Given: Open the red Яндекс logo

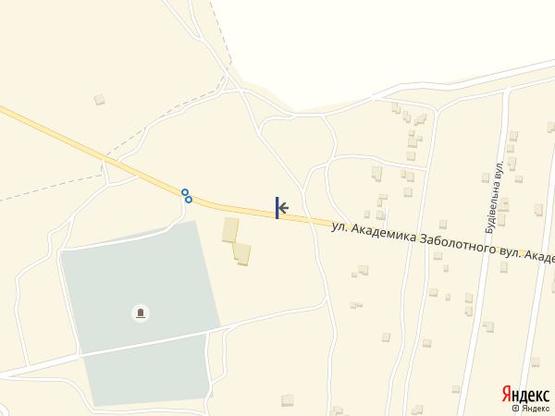Looking at the screenshot, I should pyautogui.click(x=526, y=395).
